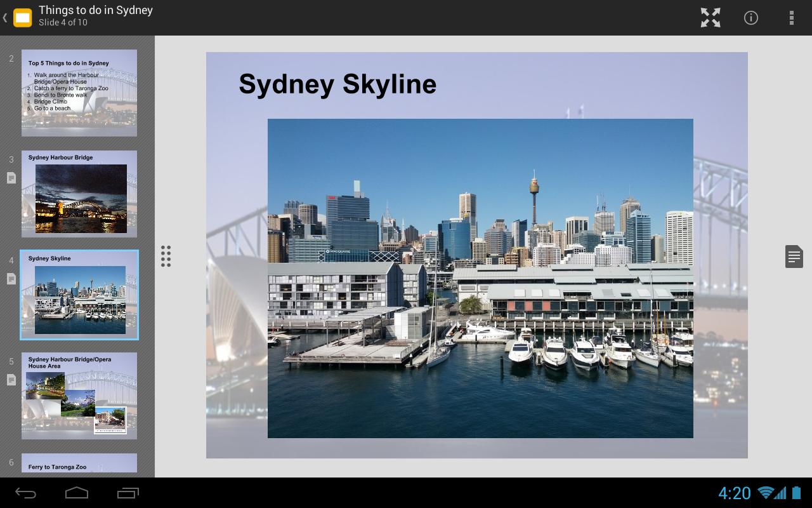Tap the Slide 4 of 10 subtitle
This screenshot has height=508, width=812.
(x=63, y=23)
